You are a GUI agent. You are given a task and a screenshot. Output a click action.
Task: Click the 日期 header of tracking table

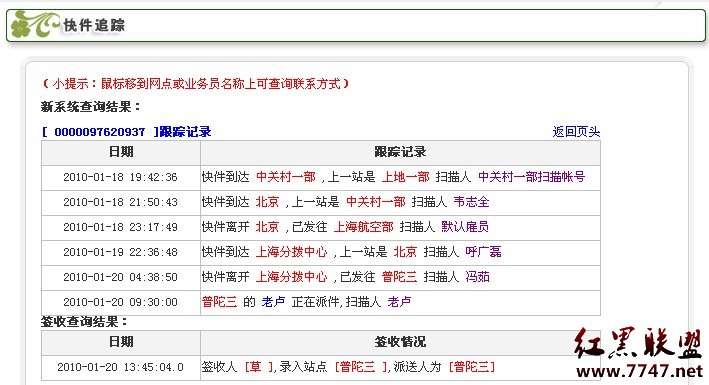pos(121,152)
